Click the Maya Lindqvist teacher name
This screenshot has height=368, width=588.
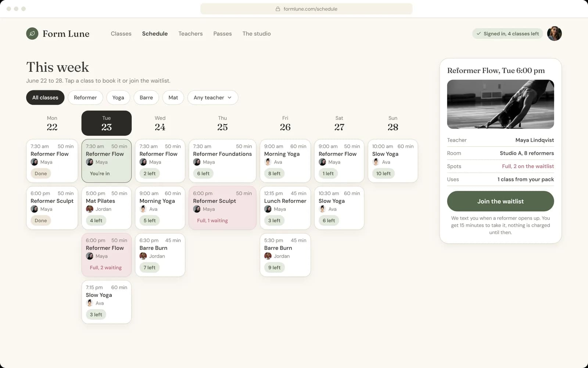[x=534, y=140]
